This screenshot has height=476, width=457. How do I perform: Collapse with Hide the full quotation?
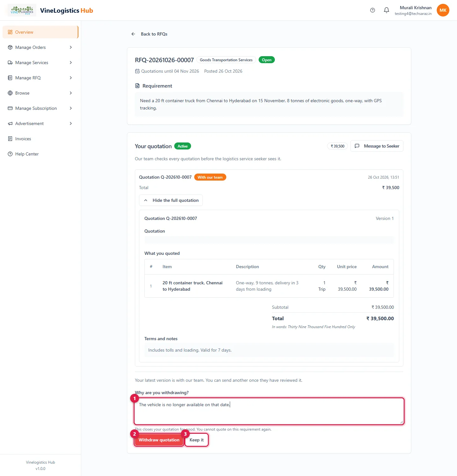point(171,200)
